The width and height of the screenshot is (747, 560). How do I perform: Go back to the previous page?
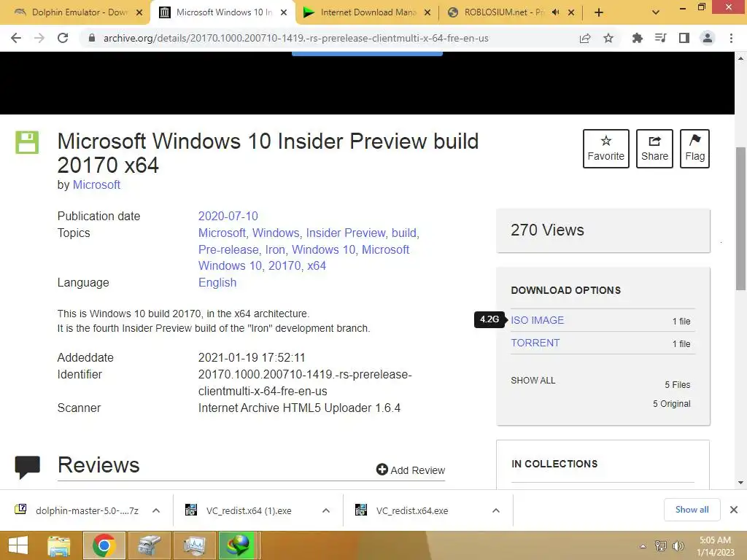coord(16,38)
